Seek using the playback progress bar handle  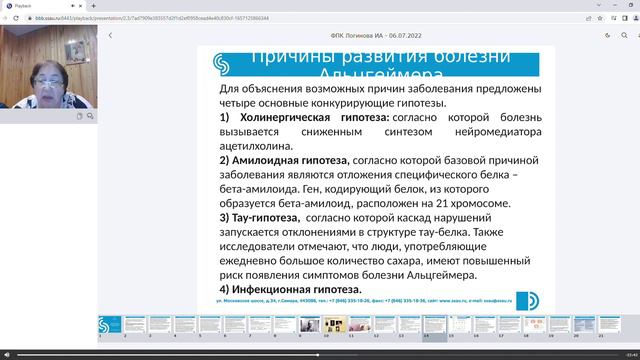[x=317, y=355]
